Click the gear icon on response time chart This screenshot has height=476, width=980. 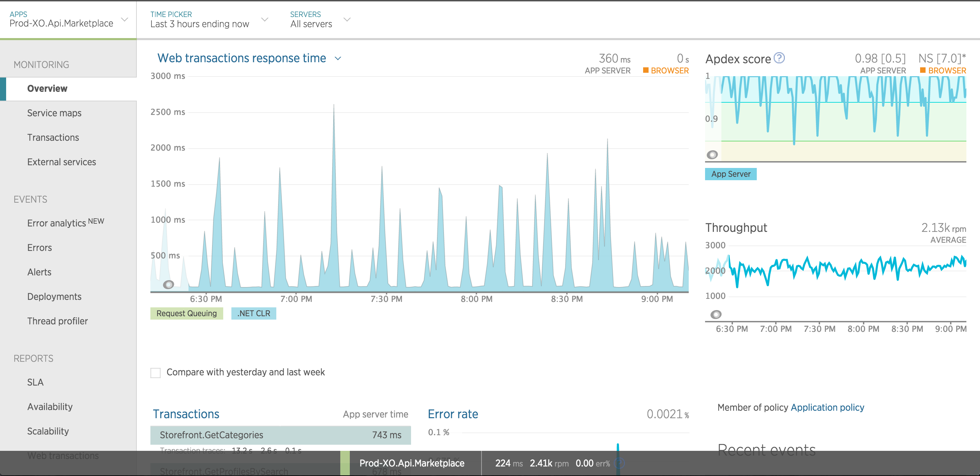coord(168,284)
